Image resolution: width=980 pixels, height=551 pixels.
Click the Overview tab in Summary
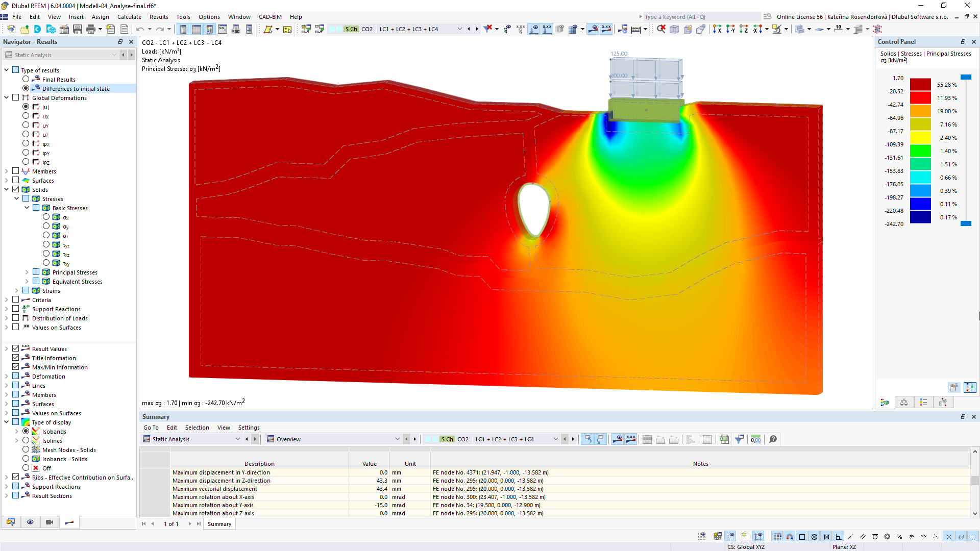pos(287,439)
